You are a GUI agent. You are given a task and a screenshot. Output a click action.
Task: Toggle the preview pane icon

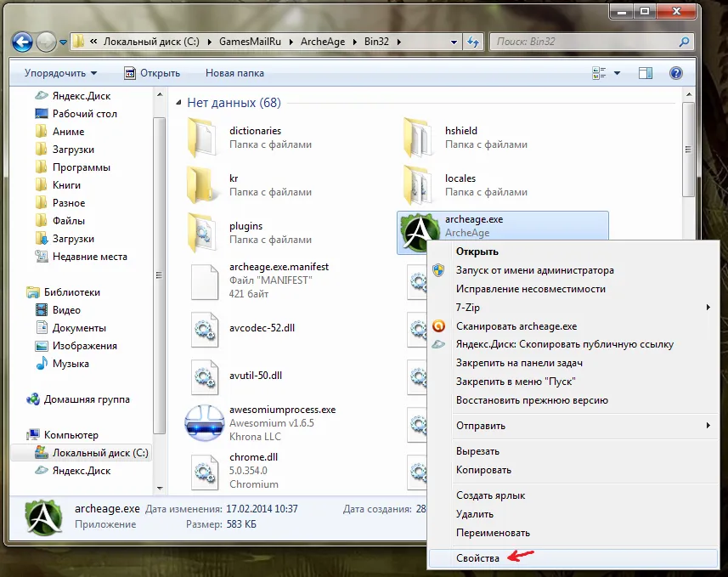(646, 74)
